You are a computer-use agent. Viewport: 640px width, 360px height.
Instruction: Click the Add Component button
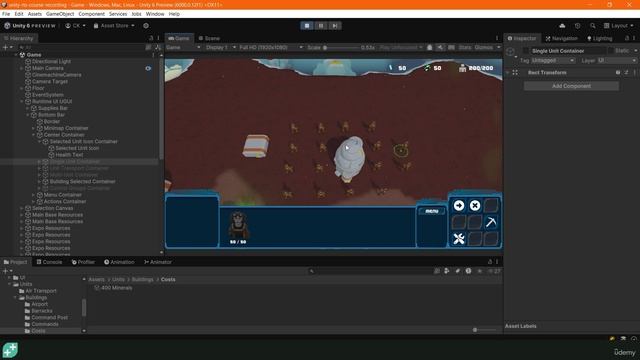pos(571,86)
